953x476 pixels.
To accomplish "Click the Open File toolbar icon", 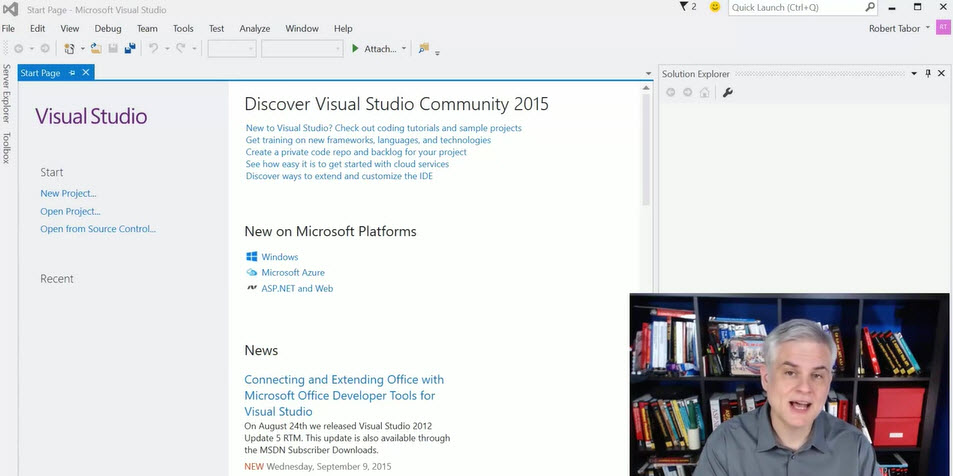I will pyautogui.click(x=96, y=48).
